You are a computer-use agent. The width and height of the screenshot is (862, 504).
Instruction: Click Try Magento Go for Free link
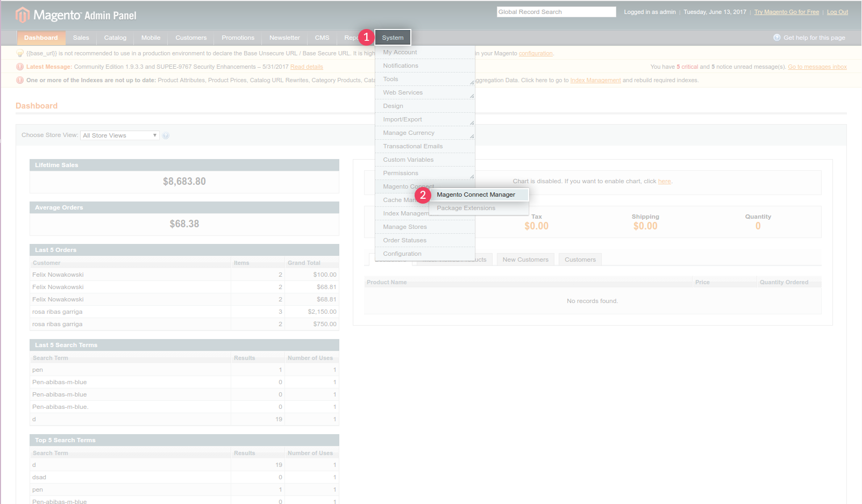pos(787,12)
